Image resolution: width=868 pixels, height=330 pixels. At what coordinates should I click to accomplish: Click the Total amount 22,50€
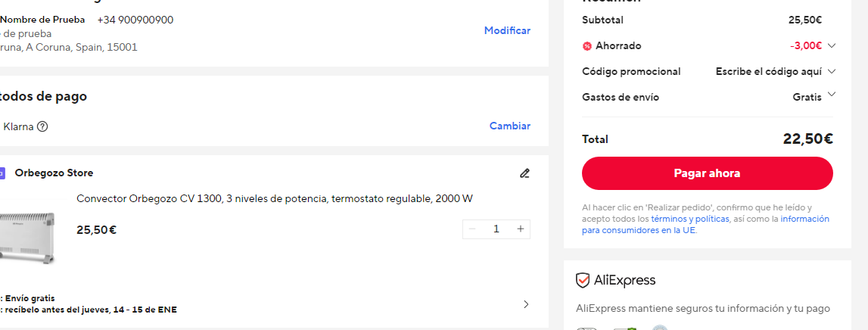(807, 139)
